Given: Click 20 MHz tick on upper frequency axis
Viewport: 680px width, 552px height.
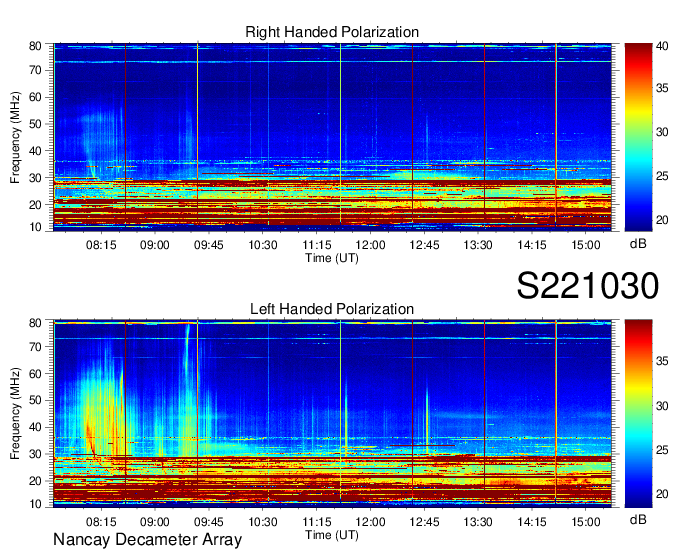Looking at the screenshot, I should click(35, 205).
